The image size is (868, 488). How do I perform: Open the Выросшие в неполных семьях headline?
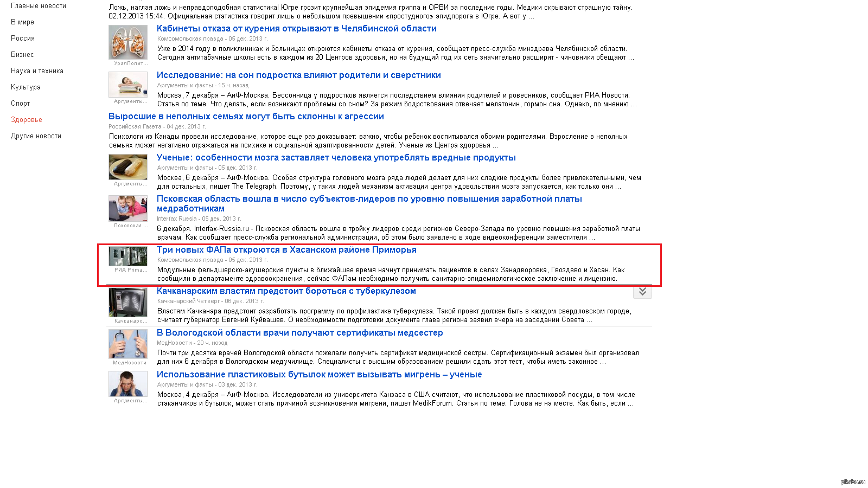(246, 117)
